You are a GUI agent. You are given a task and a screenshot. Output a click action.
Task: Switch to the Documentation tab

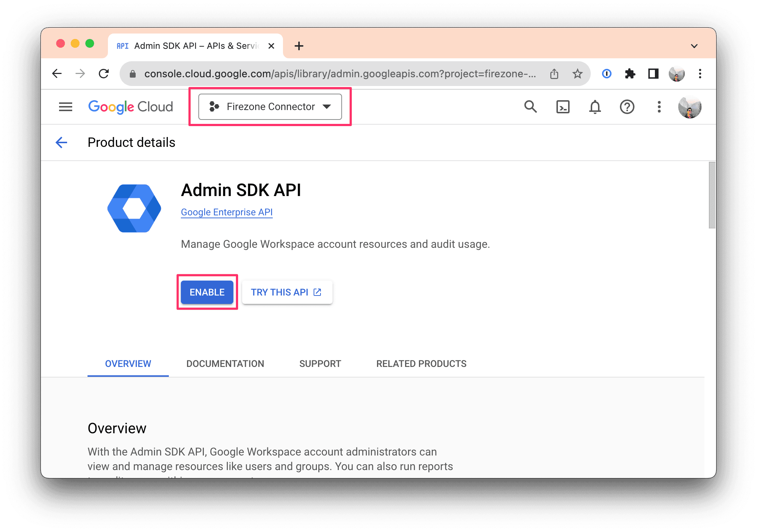[x=225, y=363]
